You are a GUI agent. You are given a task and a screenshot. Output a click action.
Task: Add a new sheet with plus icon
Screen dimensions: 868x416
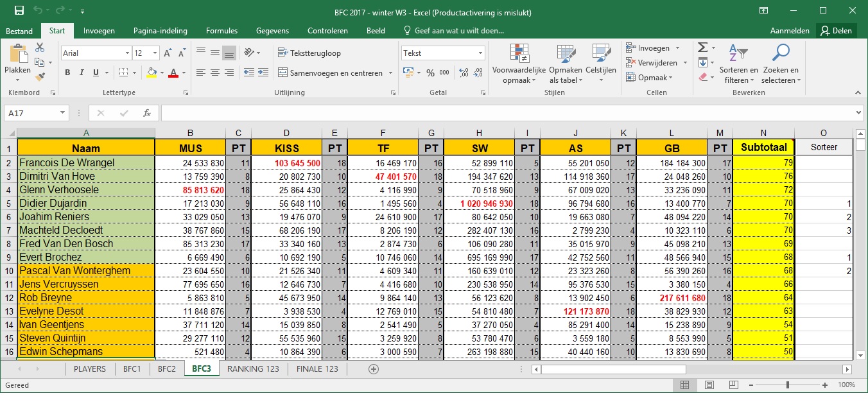374,369
